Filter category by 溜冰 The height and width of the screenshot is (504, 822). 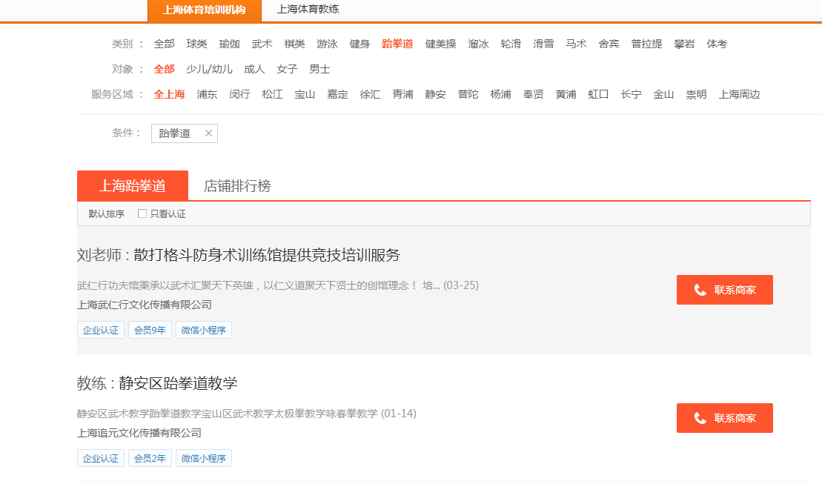click(478, 44)
